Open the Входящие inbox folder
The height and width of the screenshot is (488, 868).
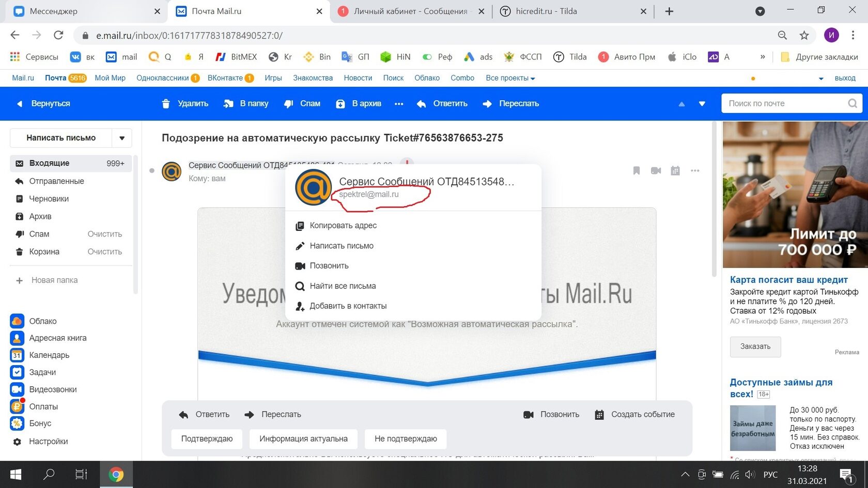(71, 163)
